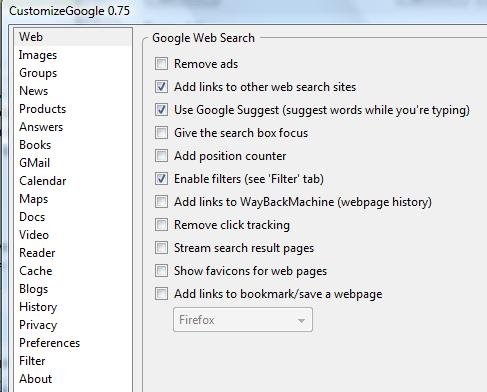The height and width of the screenshot is (392, 487).
Task: Open the About section
Action: [x=73, y=379]
